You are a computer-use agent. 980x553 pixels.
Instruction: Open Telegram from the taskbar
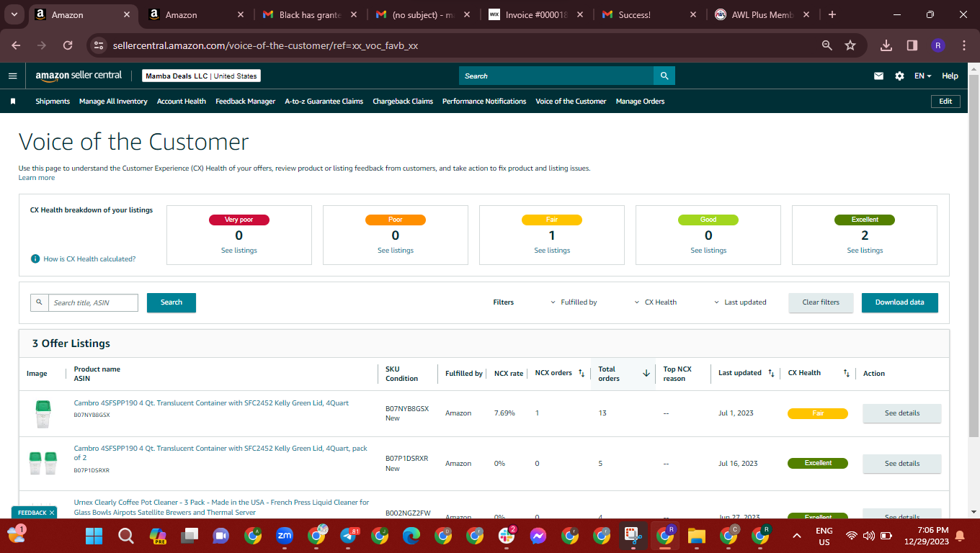click(348, 536)
